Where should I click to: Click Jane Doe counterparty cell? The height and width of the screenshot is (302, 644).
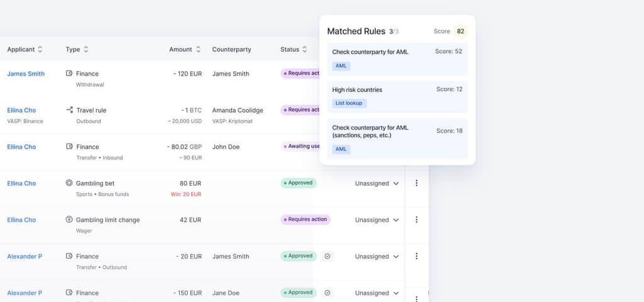(x=226, y=293)
